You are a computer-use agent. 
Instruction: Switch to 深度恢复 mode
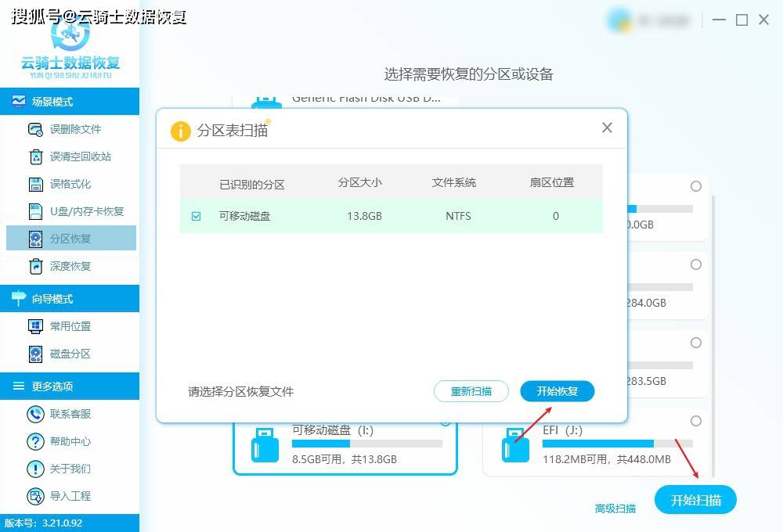71,267
